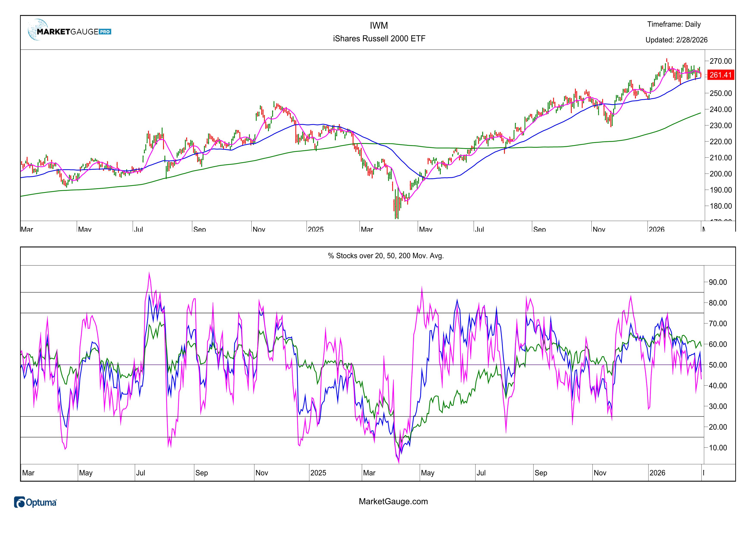756x535 pixels.
Task: Click the IWM ticker title
Action: point(379,25)
